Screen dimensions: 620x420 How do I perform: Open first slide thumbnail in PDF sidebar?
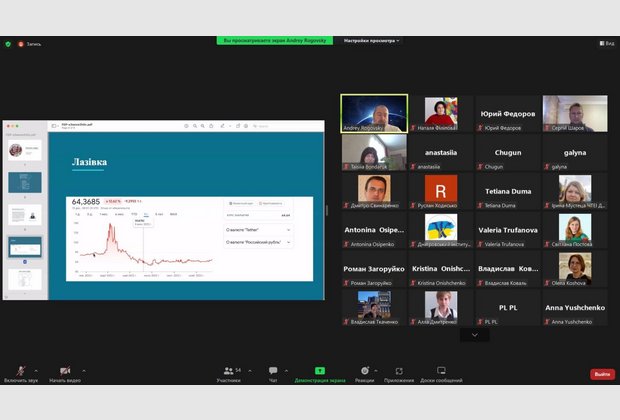pyautogui.click(x=25, y=150)
